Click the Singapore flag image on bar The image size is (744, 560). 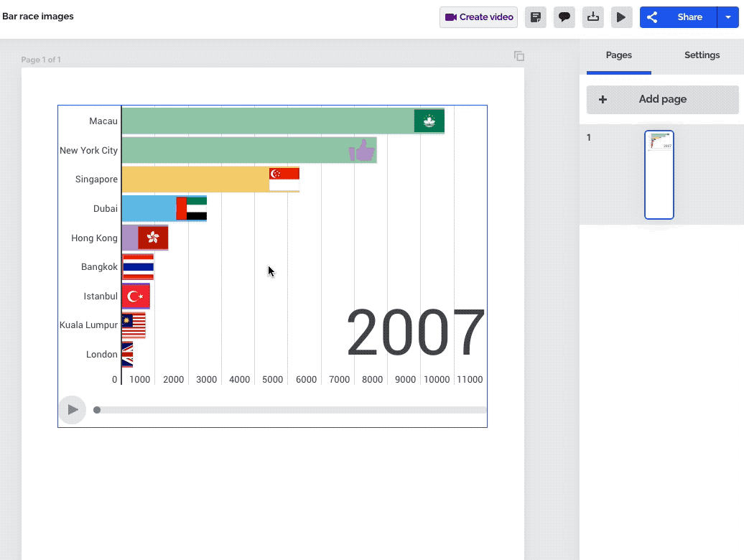click(284, 179)
